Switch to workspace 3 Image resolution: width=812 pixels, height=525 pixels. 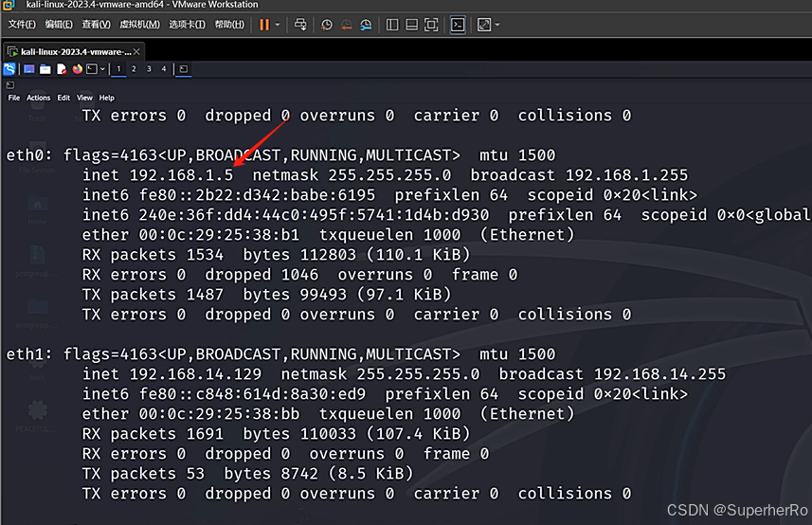pos(149,69)
